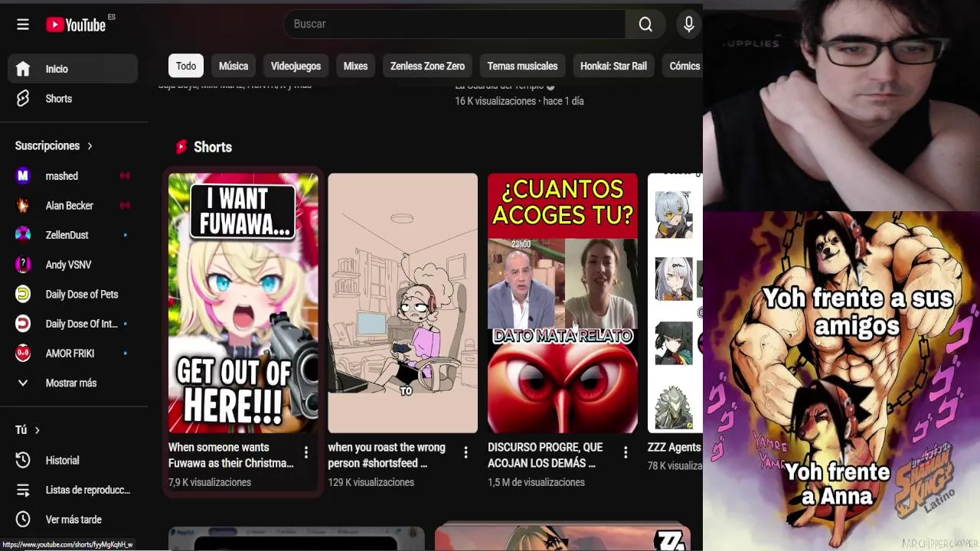Select Honkai: Star Rail chip
Screen dimensions: 980x551
(613, 66)
